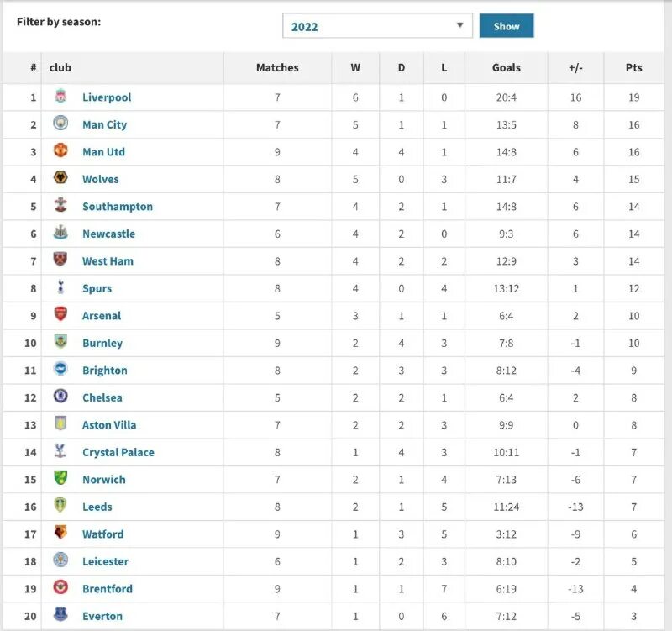Click the Liverpool club crest icon
This screenshot has height=631, width=672.
[x=60, y=97]
